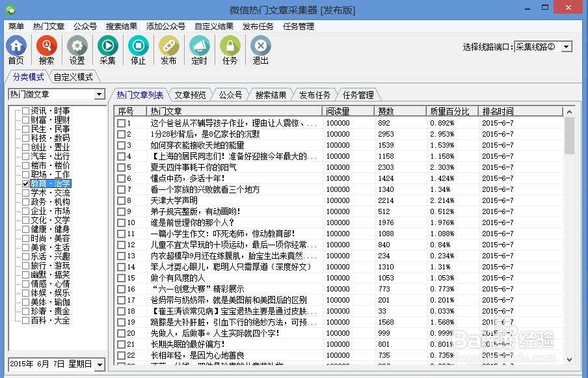Image resolution: width=588 pixels, height=378 pixels.
Task: Click the 发布 publish icon
Action: tap(168, 46)
